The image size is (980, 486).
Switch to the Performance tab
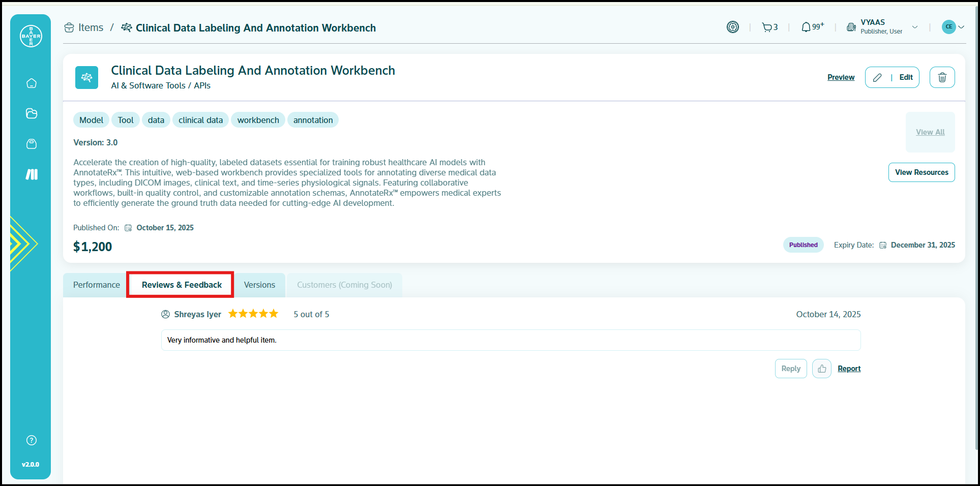[x=96, y=285]
